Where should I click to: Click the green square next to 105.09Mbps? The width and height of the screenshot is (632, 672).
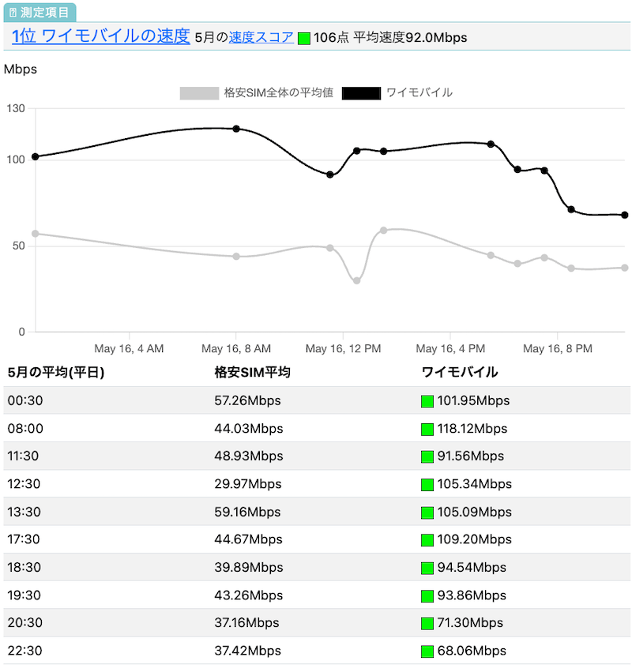[x=427, y=512]
